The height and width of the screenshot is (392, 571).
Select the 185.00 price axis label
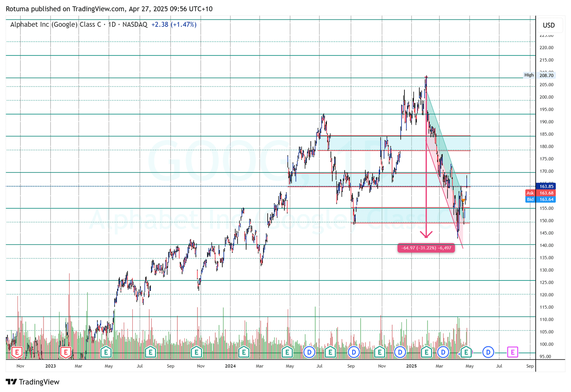(x=546, y=134)
